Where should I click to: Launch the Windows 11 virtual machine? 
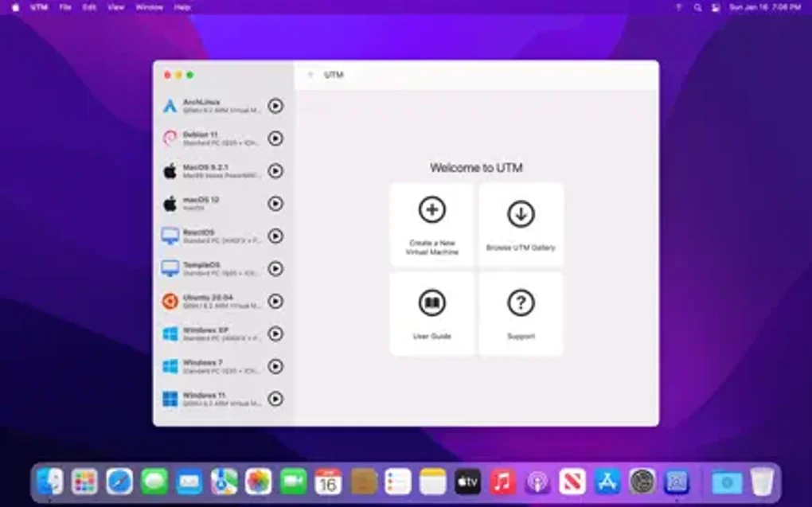(x=275, y=399)
